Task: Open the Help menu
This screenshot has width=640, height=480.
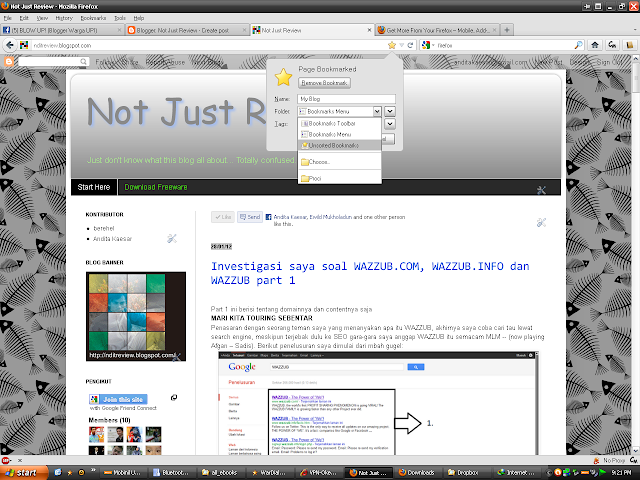Action: (x=139, y=18)
